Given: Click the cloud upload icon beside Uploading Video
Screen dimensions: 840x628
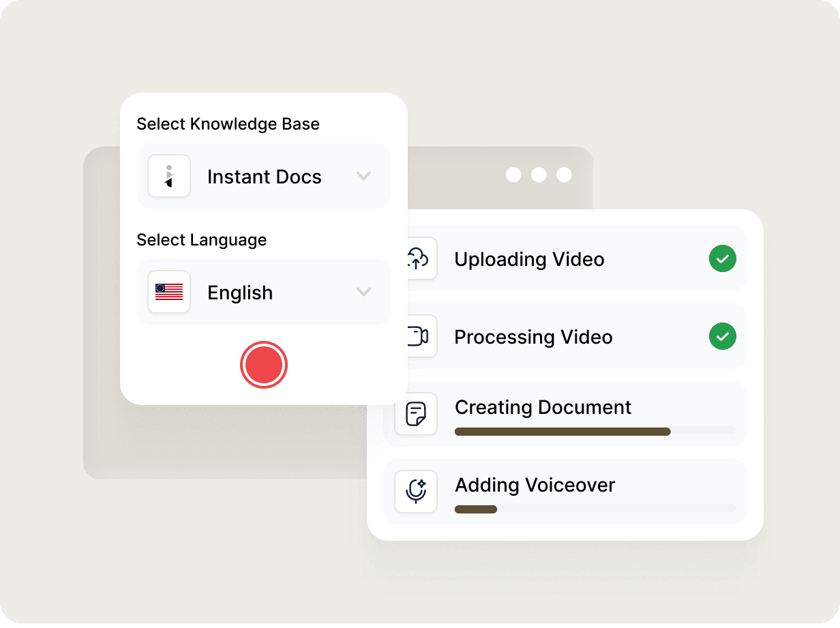Looking at the screenshot, I should (x=416, y=258).
